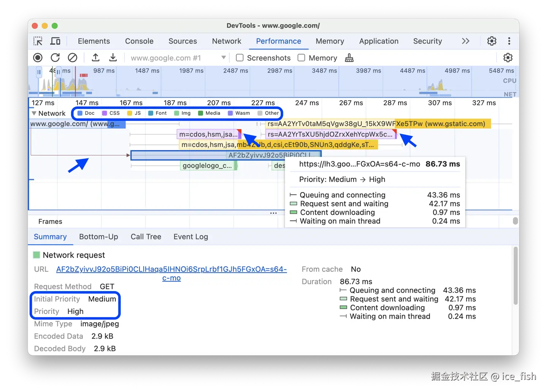Clear the recording with the clear icon
This screenshot has height=392, width=547.
[x=73, y=58]
